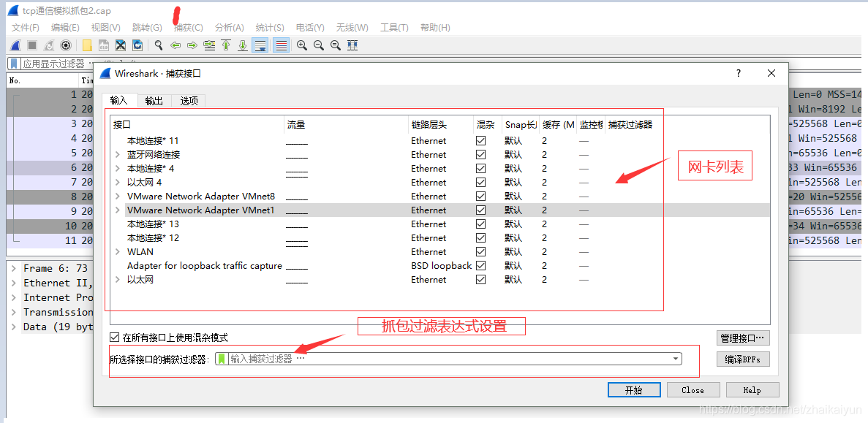Click the resize columns toolbar icon
The width and height of the screenshot is (868, 423).
[x=352, y=45]
